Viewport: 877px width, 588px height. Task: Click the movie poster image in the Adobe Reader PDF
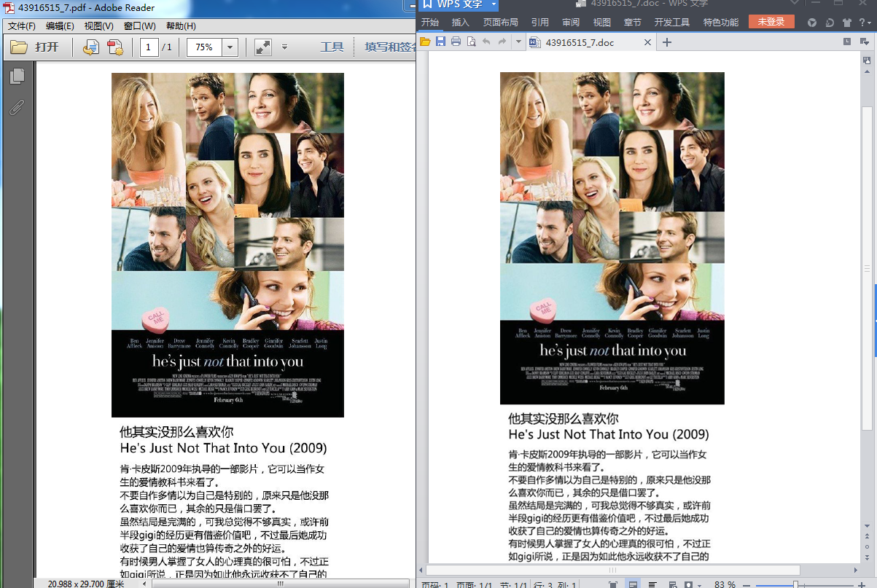[227, 245]
